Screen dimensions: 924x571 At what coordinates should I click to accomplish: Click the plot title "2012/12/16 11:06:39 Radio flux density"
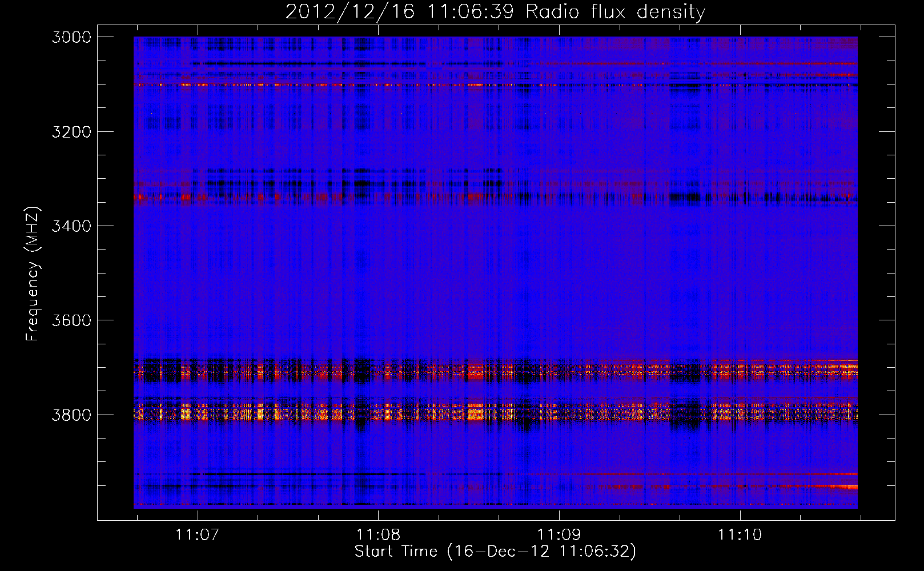(495, 11)
